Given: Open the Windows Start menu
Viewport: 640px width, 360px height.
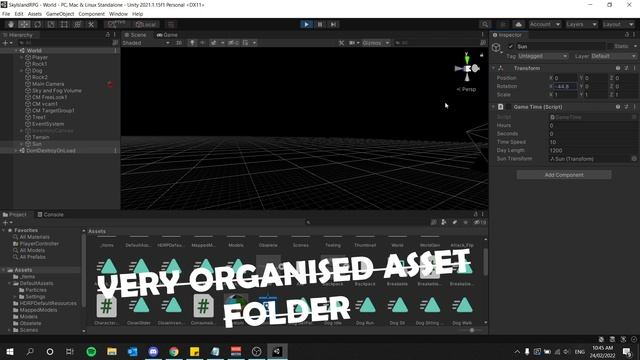Looking at the screenshot, I should 10,351.
